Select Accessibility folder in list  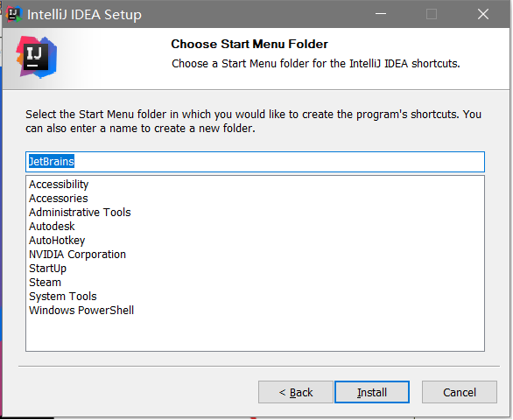tap(59, 185)
